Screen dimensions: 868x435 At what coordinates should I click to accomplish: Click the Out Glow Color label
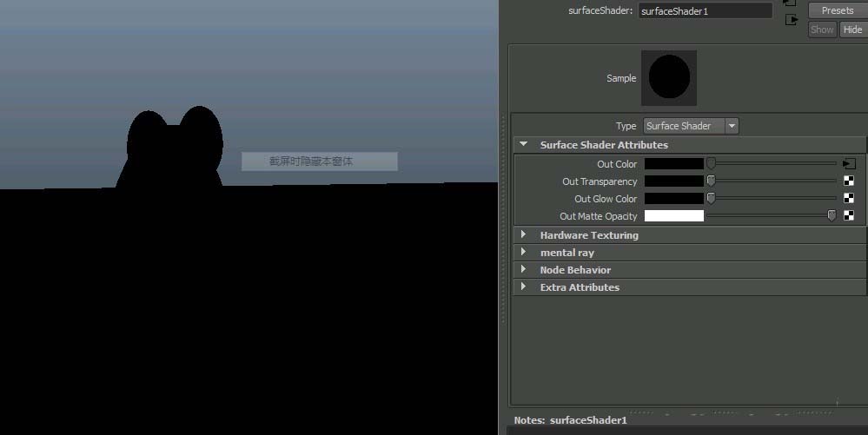606,199
